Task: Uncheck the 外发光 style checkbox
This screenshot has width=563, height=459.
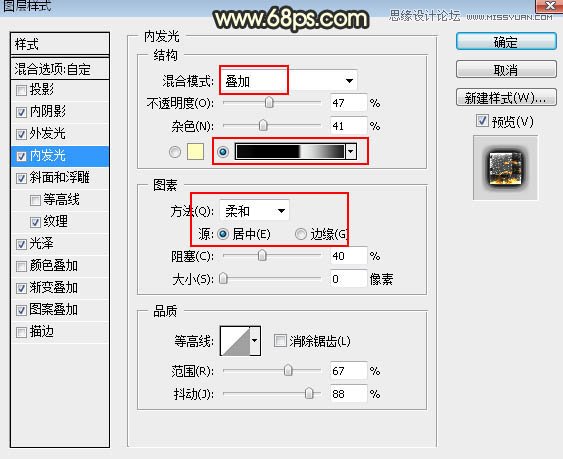Action: point(21,134)
